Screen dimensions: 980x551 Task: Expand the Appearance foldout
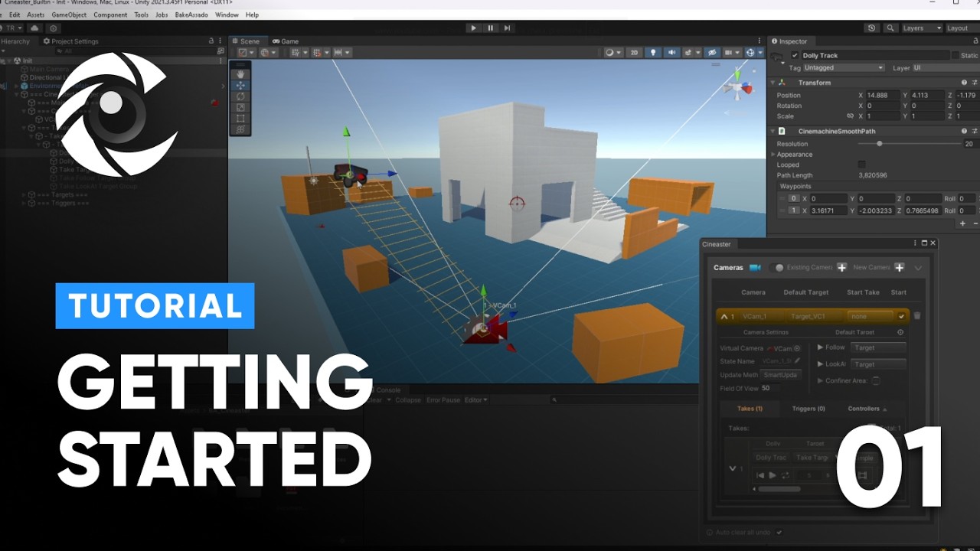[x=773, y=155]
